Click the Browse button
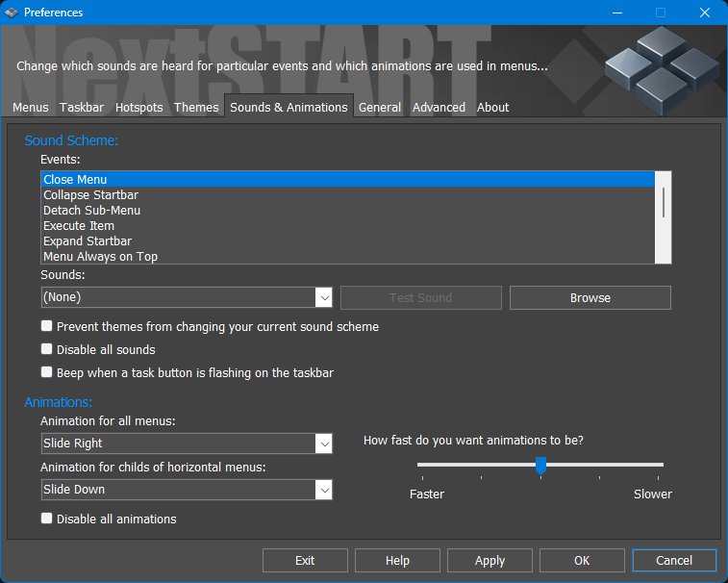Viewport: 728px width, 583px height. pos(590,298)
